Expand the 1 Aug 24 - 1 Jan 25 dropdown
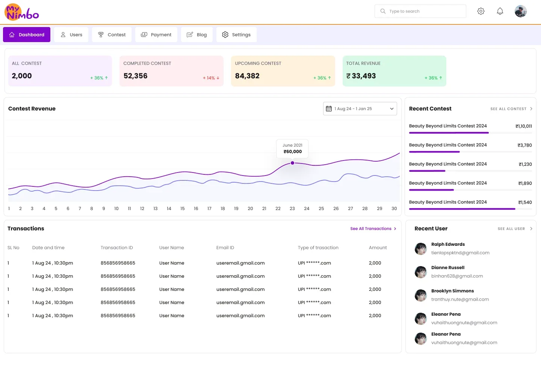Image resolution: width=541 pixels, height=392 pixels. 360,109
